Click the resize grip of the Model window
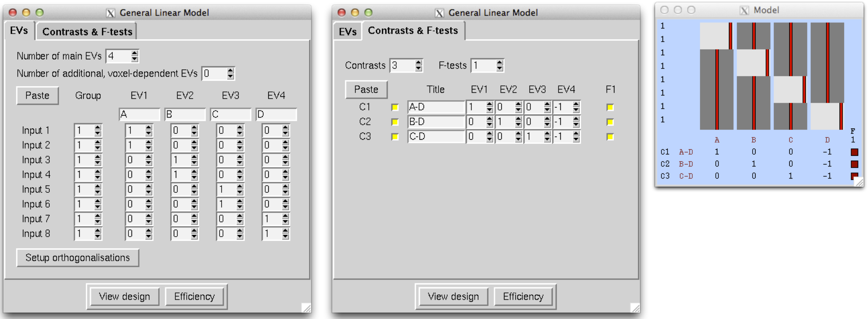 pyautogui.click(x=860, y=182)
